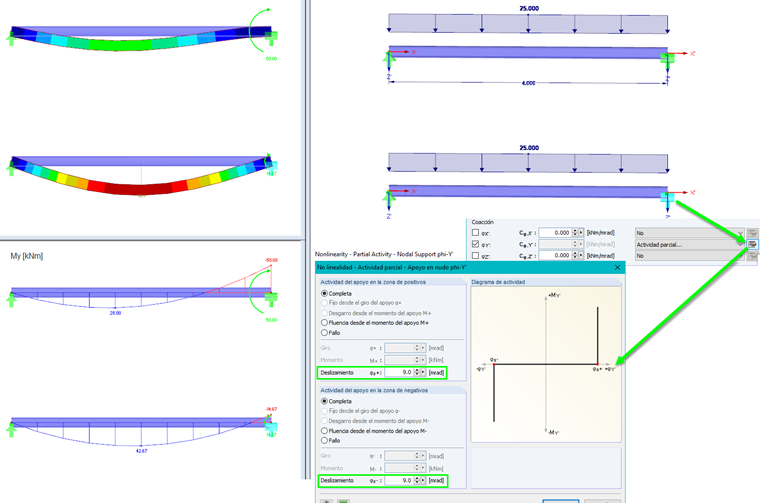Click the '4.000' beam length dimension
760x503 pixels.
pyautogui.click(x=528, y=83)
